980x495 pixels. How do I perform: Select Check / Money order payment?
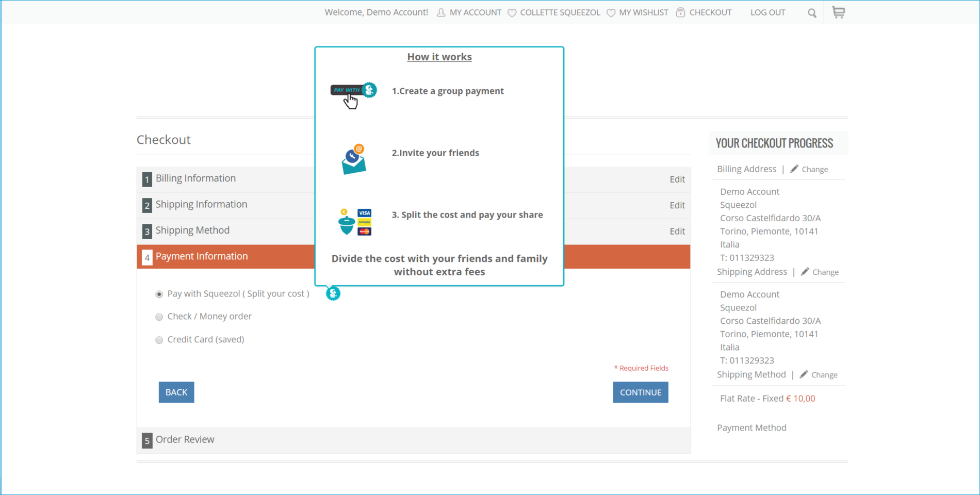pos(159,317)
